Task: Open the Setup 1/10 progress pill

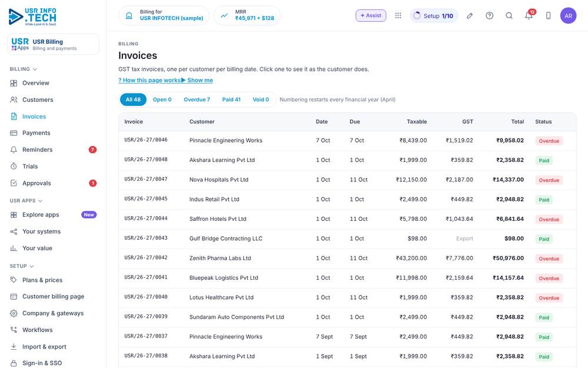Action: click(x=434, y=16)
